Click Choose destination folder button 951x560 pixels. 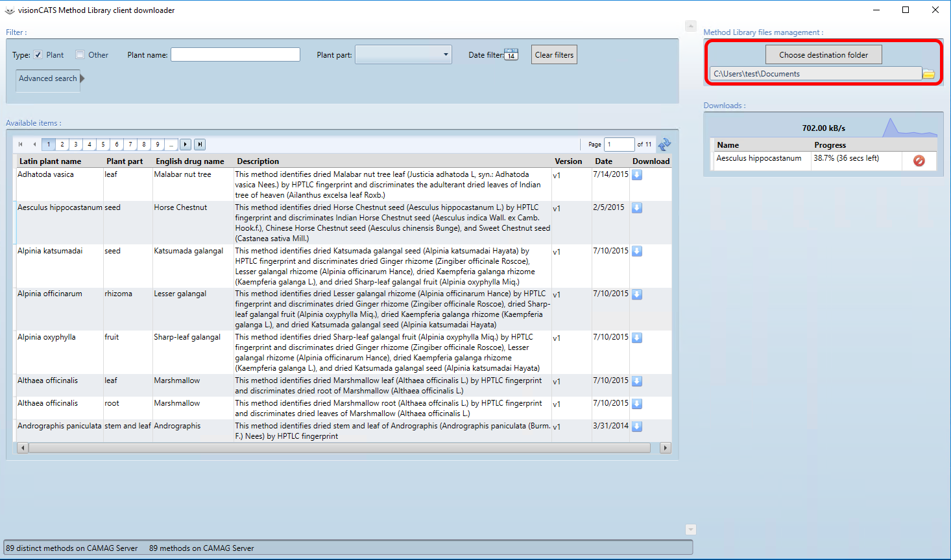824,54
